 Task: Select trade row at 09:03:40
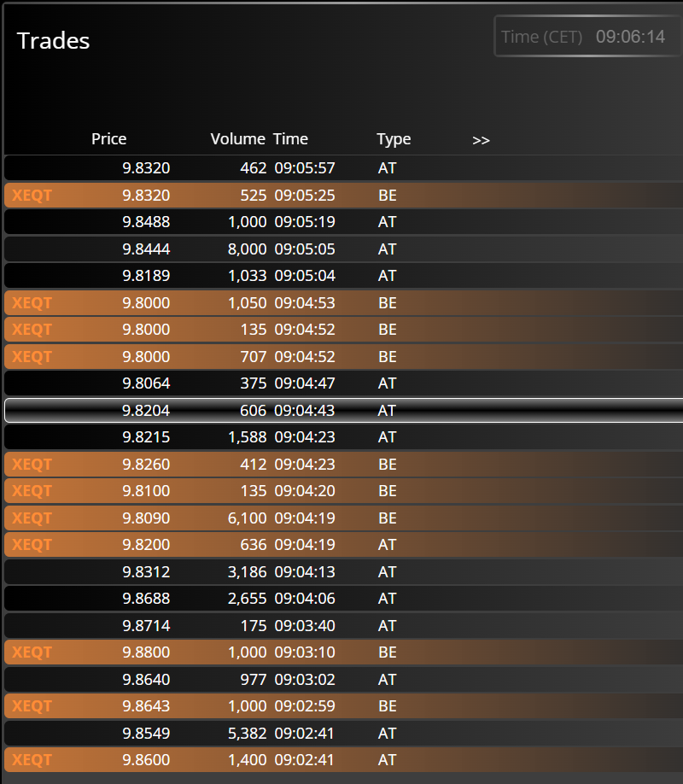point(343,625)
